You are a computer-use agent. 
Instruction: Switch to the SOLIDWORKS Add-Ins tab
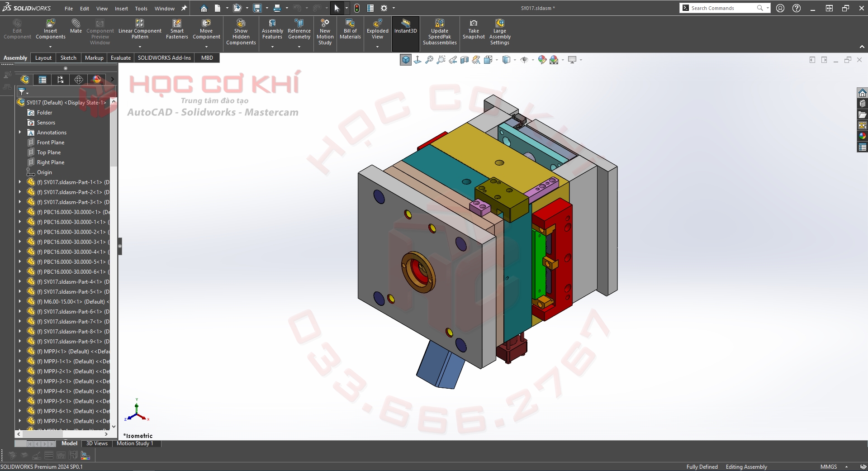(164, 58)
